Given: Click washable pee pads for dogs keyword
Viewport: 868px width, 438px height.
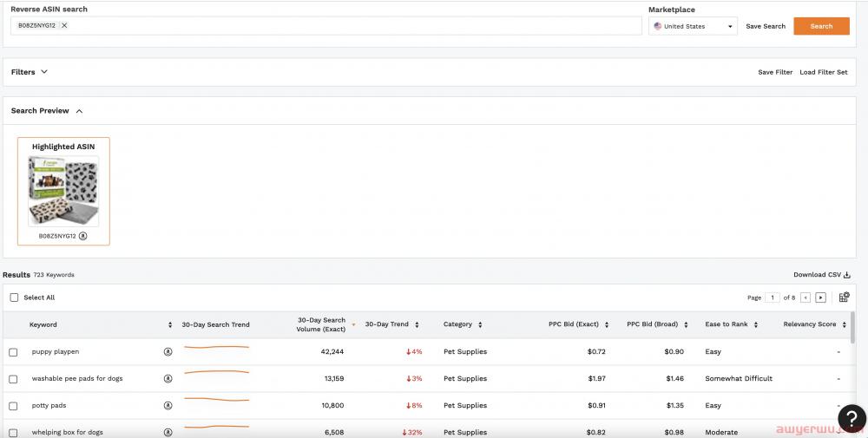Looking at the screenshot, I should point(77,379).
